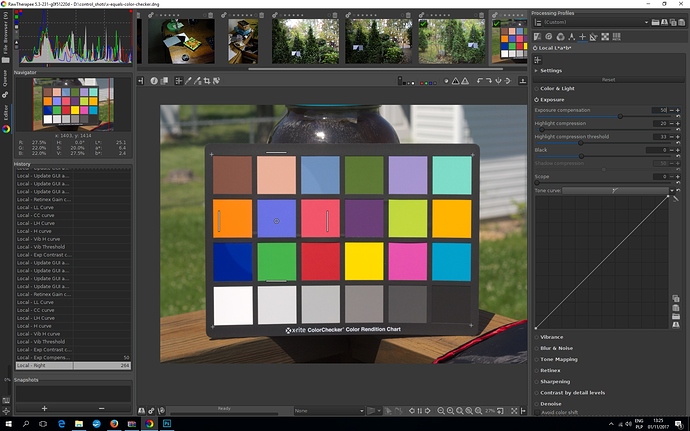Open the 'None' soft-proofing profile dropdown
The image size is (690, 431).
pyautogui.click(x=329, y=411)
